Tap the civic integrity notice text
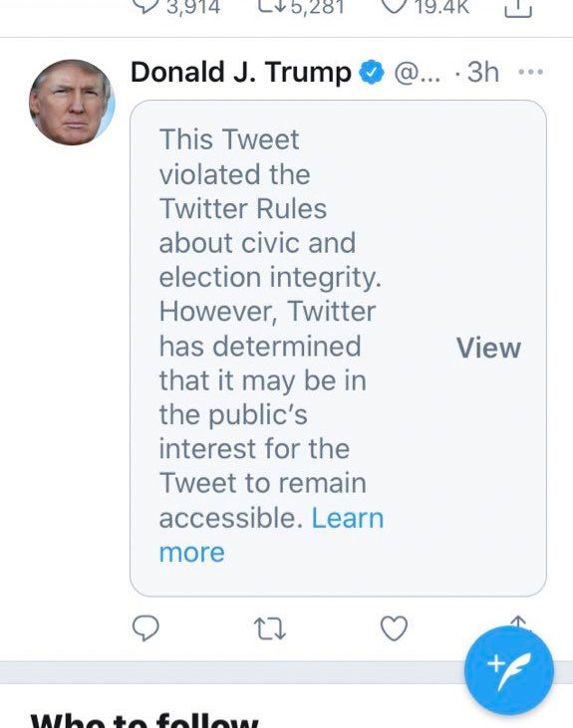This screenshot has width=573, height=728. click(271, 329)
